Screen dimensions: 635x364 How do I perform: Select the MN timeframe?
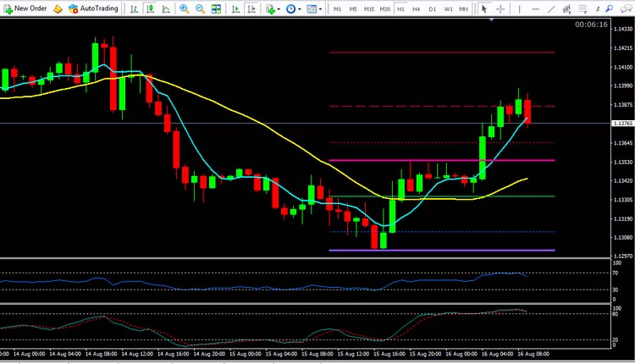click(463, 9)
